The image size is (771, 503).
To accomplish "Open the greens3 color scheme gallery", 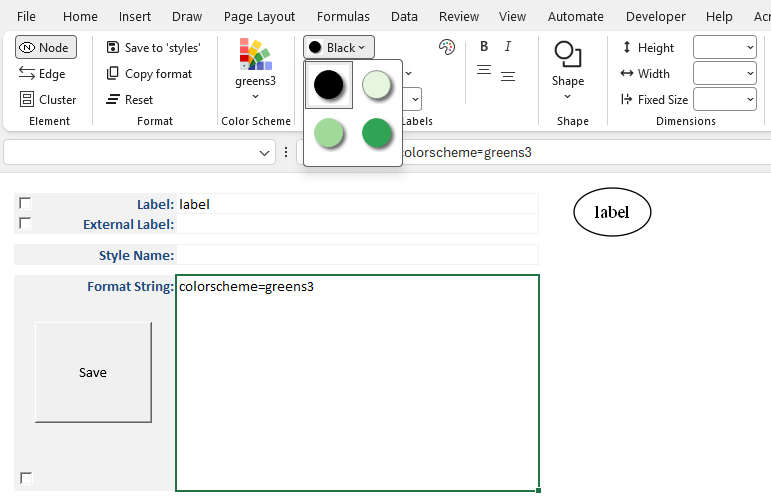I will (x=255, y=69).
